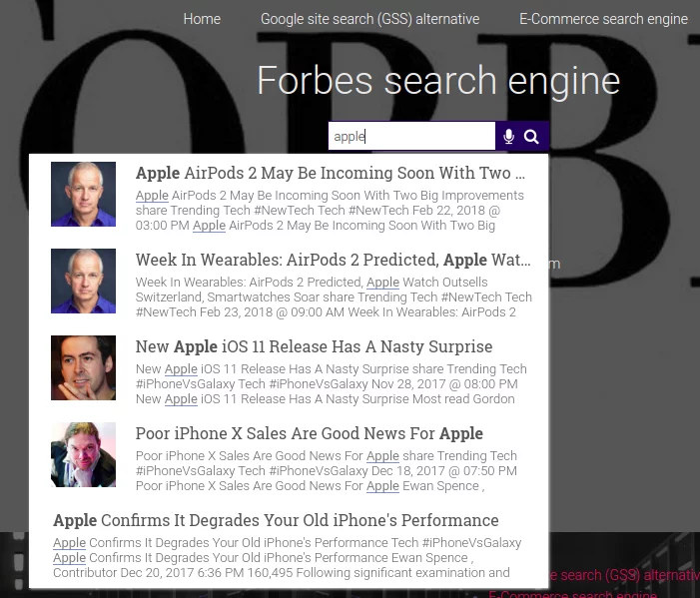Open Google site search (GSS) alternative menu

coord(369,19)
